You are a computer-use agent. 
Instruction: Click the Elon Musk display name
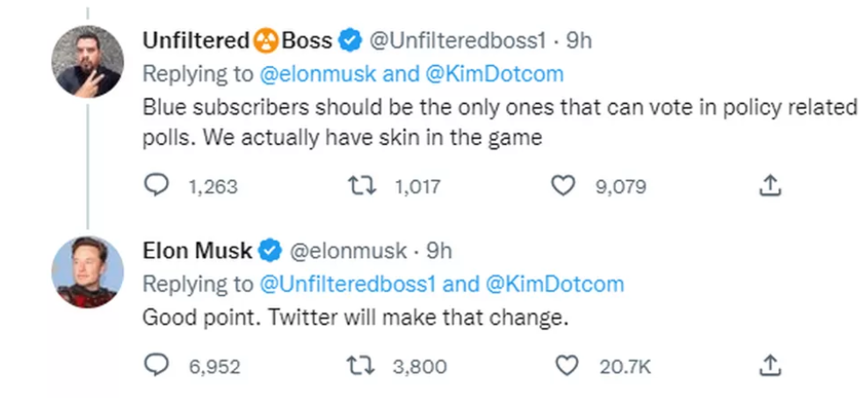pos(198,251)
